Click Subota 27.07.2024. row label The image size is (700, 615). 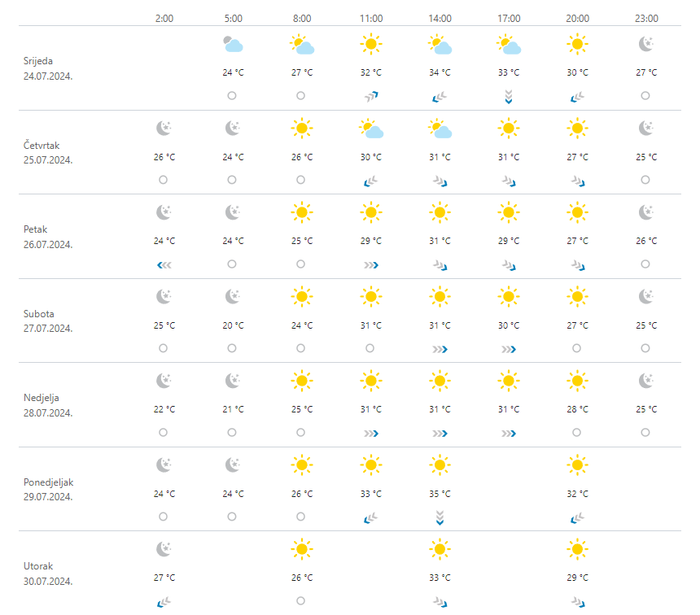coord(49,321)
